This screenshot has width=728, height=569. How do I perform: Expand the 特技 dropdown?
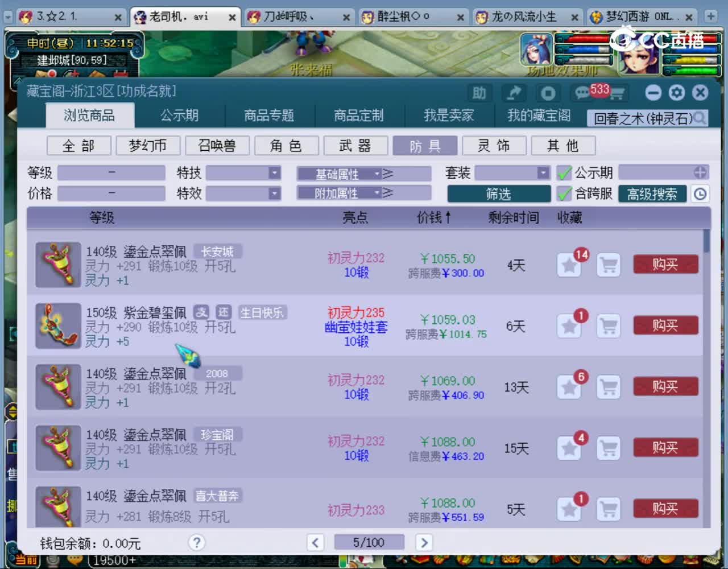(x=274, y=172)
